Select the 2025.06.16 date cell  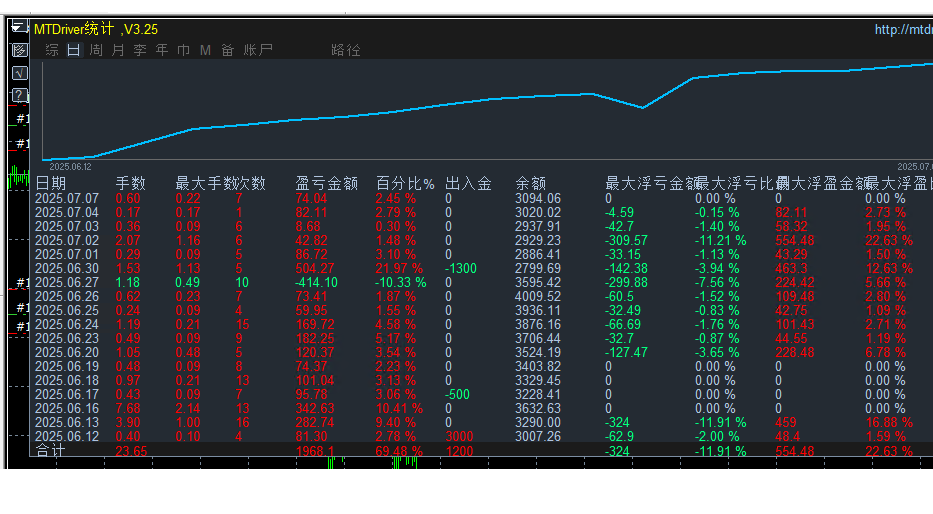[x=67, y=408]
